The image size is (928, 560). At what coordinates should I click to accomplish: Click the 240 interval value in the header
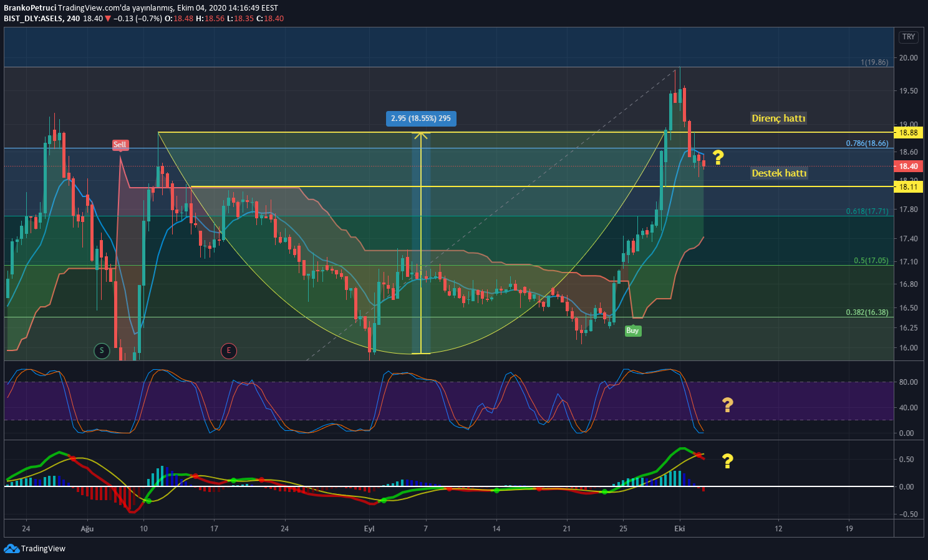point(73,19)
